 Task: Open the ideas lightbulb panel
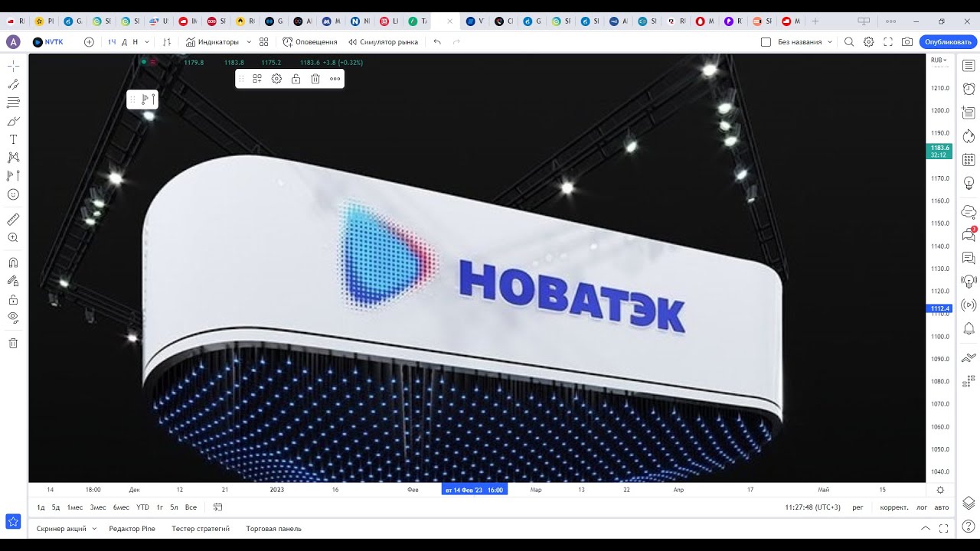(969, 183)
